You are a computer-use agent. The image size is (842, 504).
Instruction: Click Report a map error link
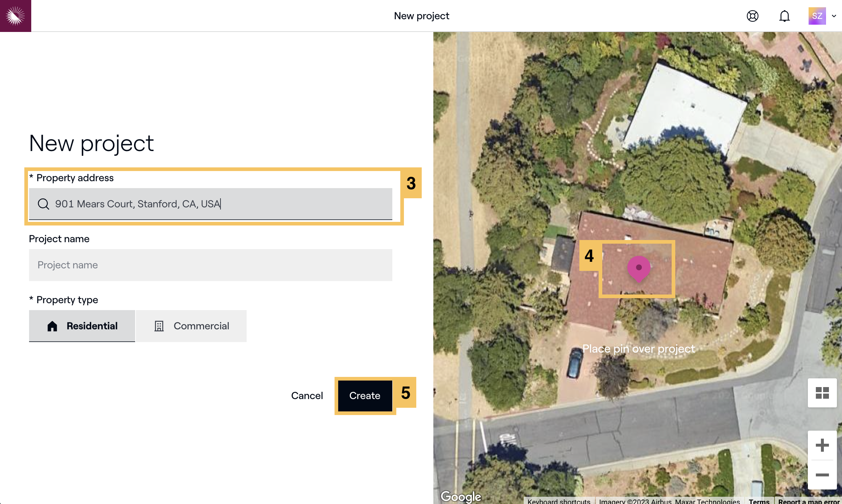[x=809, y=501]
